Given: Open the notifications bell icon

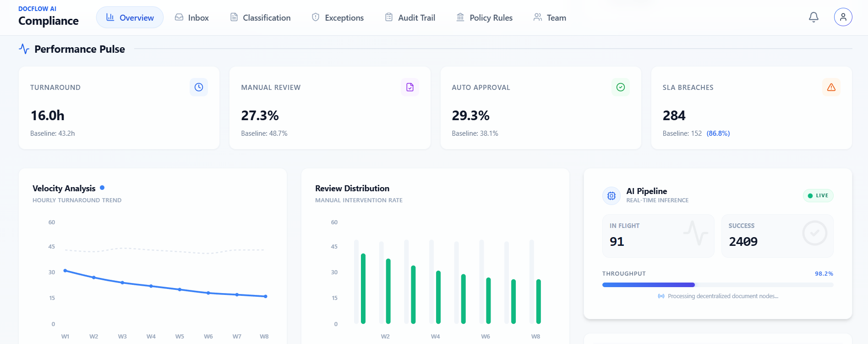Looking at the screenshot, I should (x=813, y=17).
